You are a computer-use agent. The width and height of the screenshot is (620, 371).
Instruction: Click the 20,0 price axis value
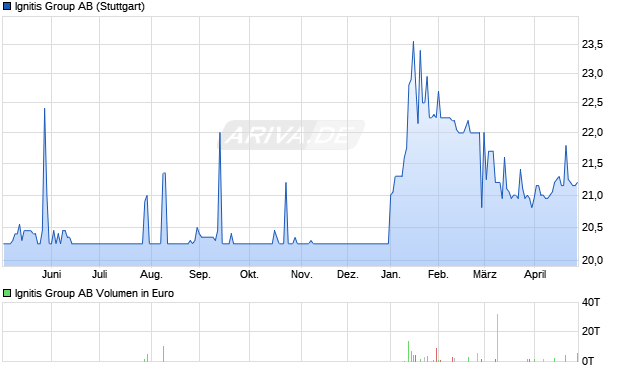[592, 260]
